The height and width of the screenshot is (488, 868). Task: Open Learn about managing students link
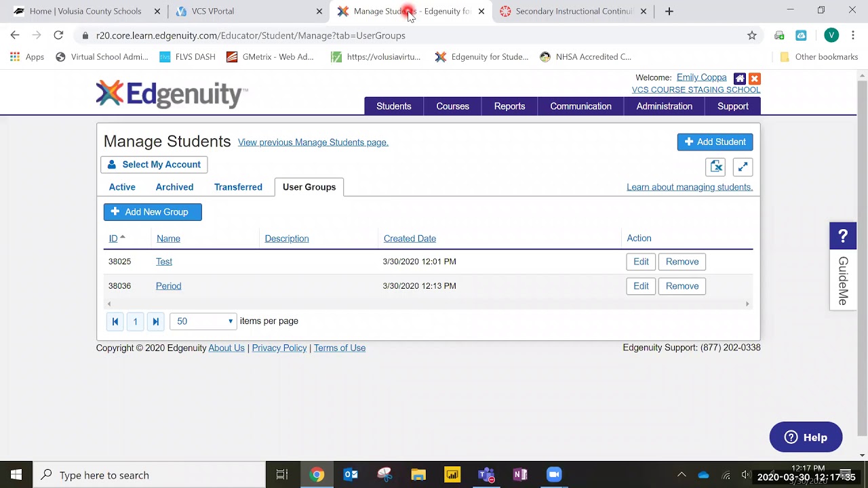690,187
